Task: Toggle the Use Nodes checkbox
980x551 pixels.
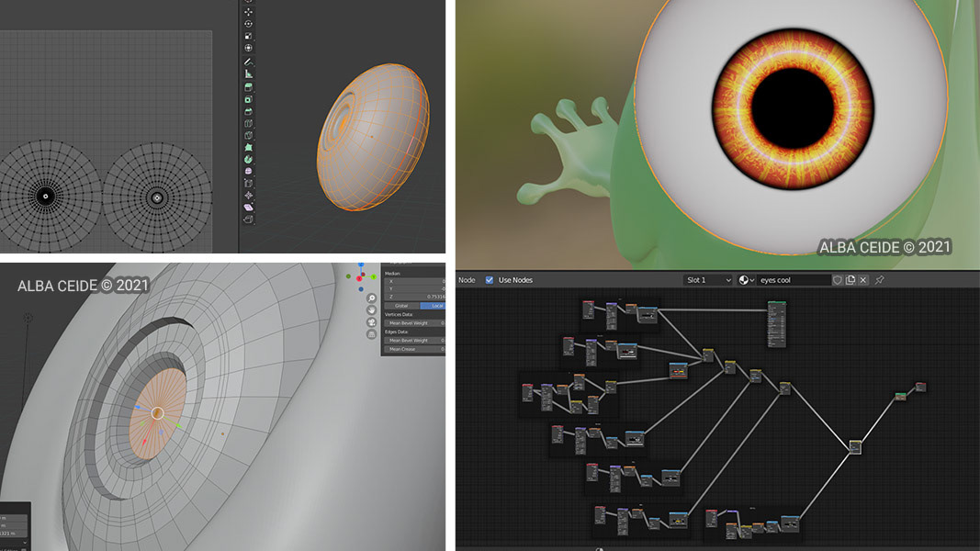Action: (x=490, y=280)
